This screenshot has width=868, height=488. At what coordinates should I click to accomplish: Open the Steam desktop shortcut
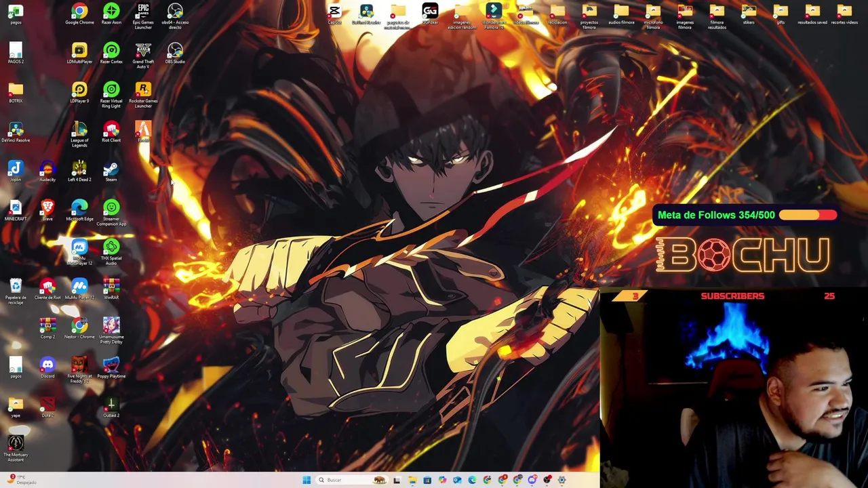[x=111, y=171]
